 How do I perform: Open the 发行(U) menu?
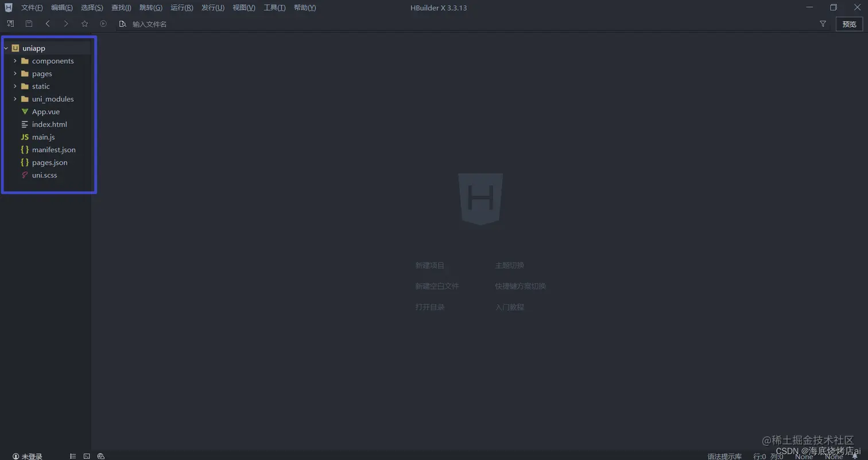pyautogui.click(x=213, y=7)
